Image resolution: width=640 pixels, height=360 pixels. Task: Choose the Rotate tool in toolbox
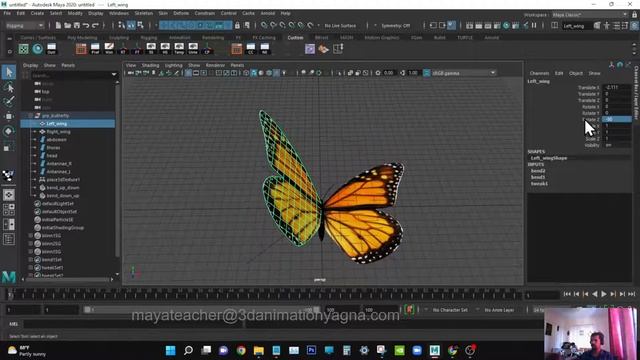tap(9, 131)
